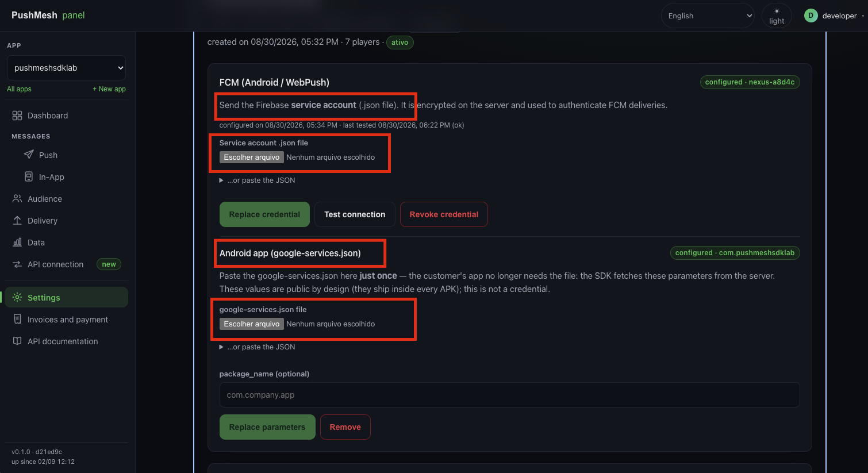Open the API documentation book icon

17,341
